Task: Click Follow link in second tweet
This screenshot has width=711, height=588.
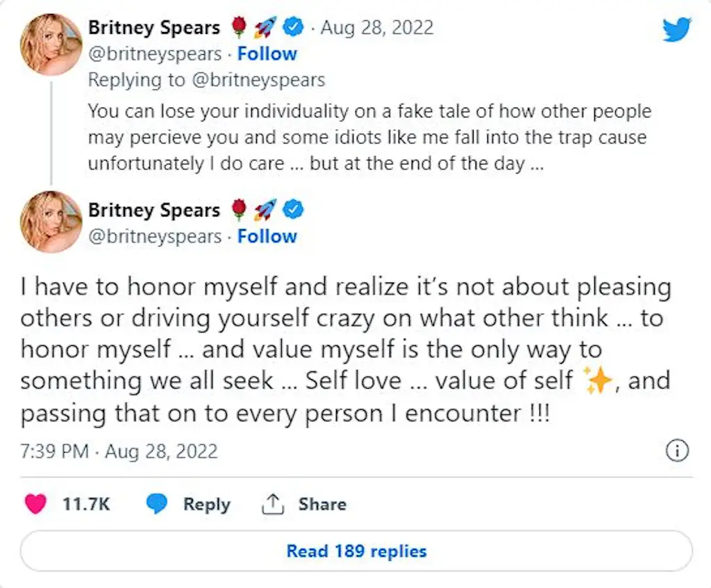Action: pos(267,236)
